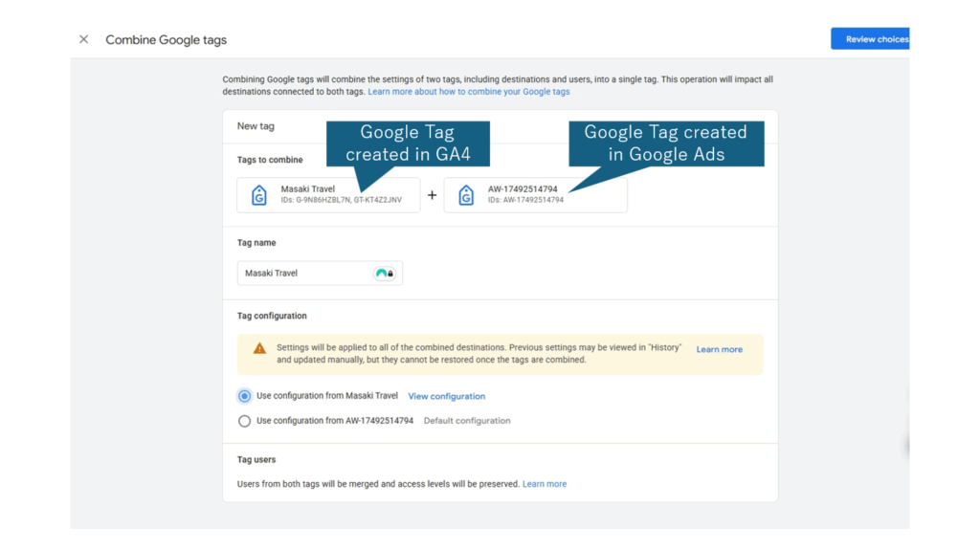Open Learn more in the warning banner
Viewport: 980px width, 551px height.
720,349
